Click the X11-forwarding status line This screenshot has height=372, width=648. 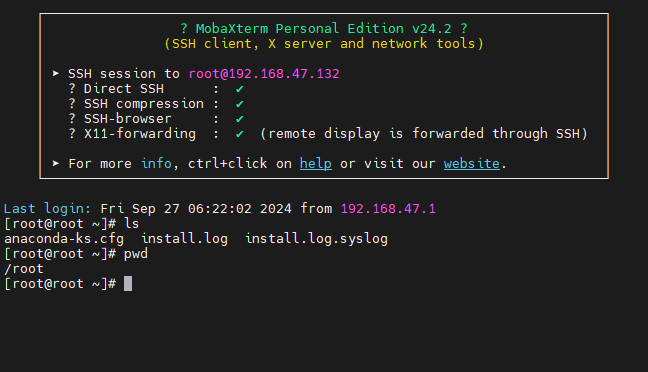328,134
